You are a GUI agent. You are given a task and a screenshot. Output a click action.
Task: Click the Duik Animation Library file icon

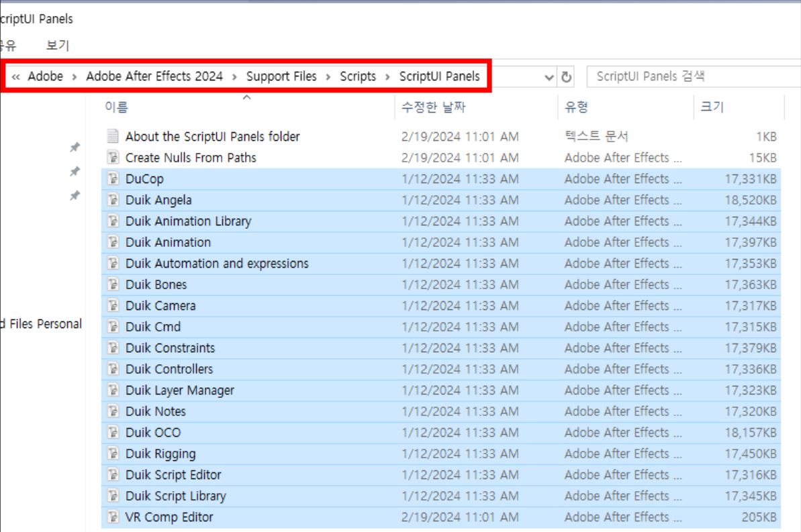pyautogui.click(x=113, y=221)
